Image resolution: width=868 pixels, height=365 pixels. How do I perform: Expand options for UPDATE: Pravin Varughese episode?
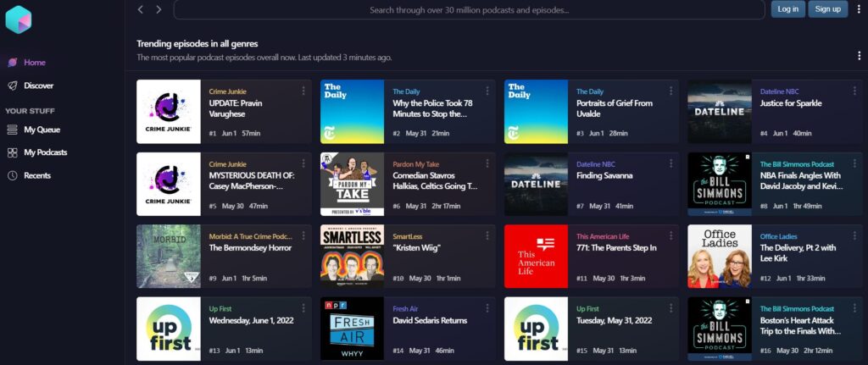(303, 91)
